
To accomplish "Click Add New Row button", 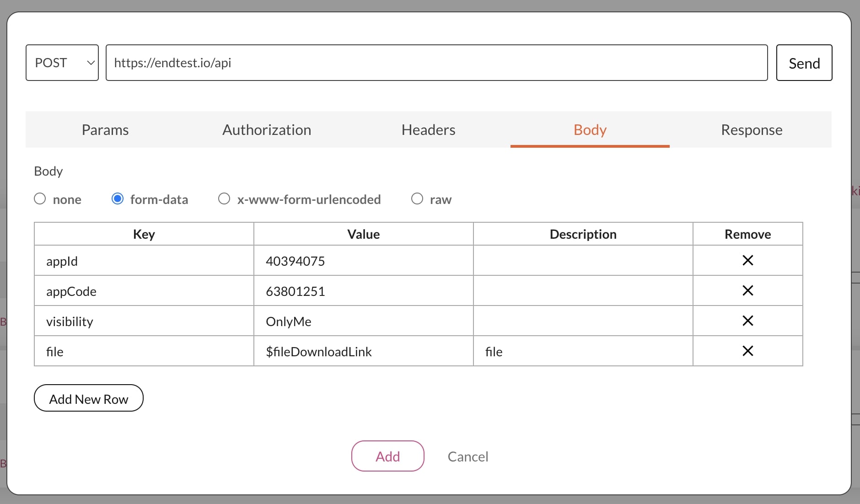I will pos(89,398).
